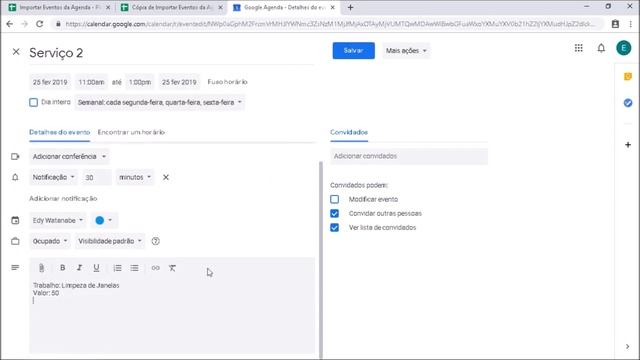Viewport: 640px width, 360px height.
Task: Pick the start date 25 fev 2019
Action: coord(50,82)
